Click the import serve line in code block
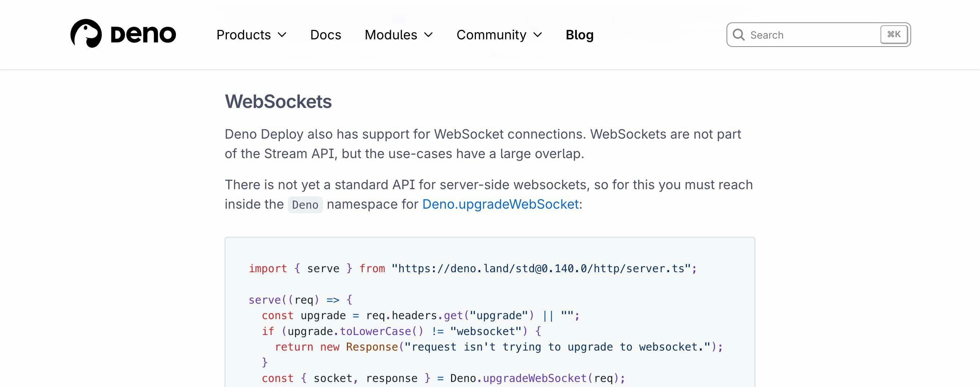Image resolution: width=980 pixels, height=387 pixels. tap(472, 269)
